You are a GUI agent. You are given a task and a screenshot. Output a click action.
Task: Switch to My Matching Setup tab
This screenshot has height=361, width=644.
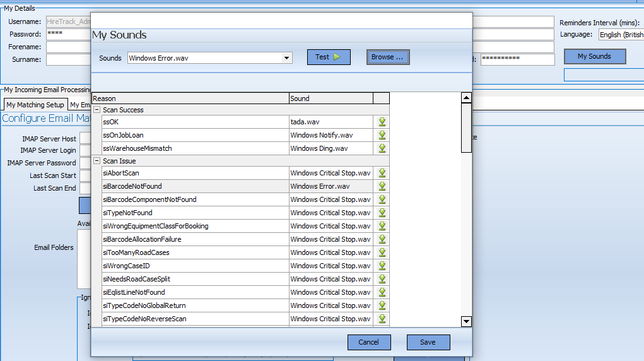(x=35, y=105)
